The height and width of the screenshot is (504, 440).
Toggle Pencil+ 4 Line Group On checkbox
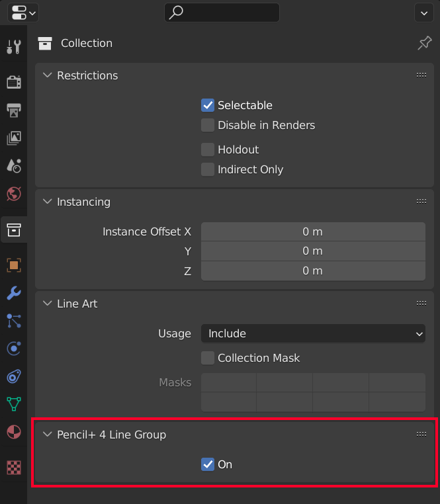pyautogui.click(x=208, y=464)
